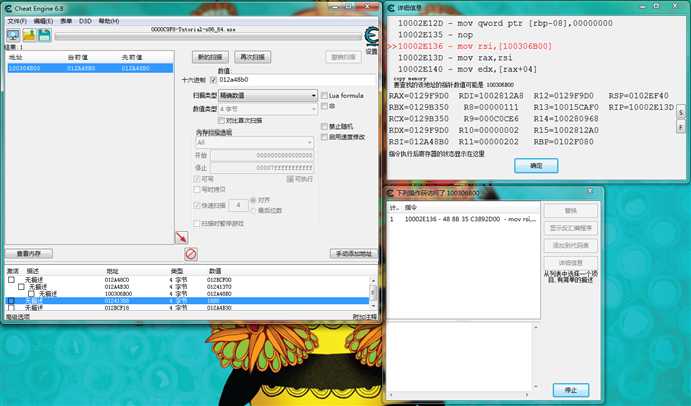This screenshot has height=406, width=691.
Task: Activate address list entry 100306B00 checkbox
Action: [31, 294]
